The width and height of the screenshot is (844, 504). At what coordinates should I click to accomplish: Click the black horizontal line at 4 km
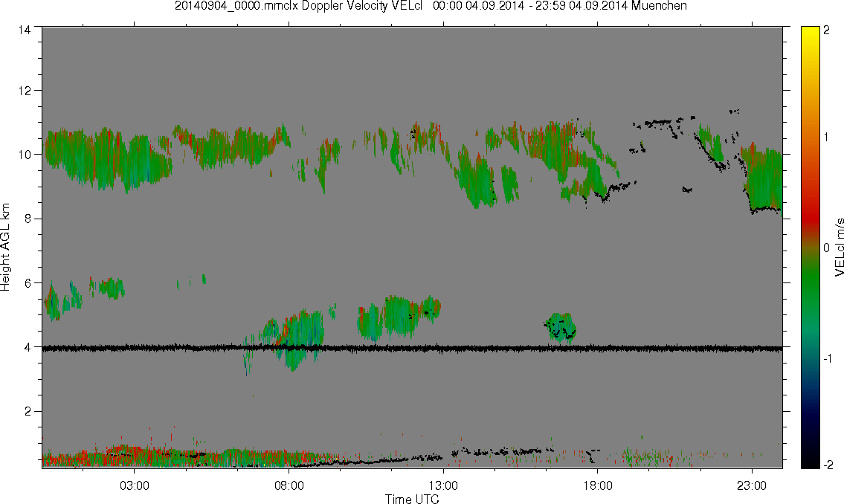coord(412,349)
